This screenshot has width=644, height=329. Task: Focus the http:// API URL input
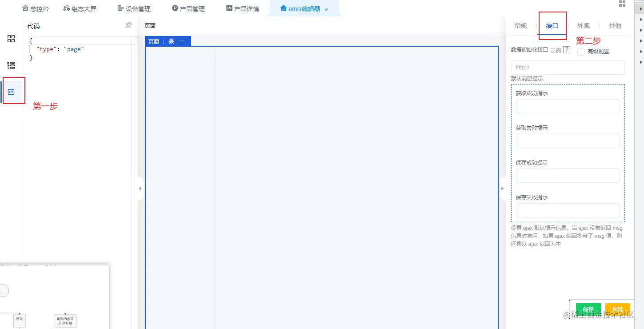click(568, 68)
